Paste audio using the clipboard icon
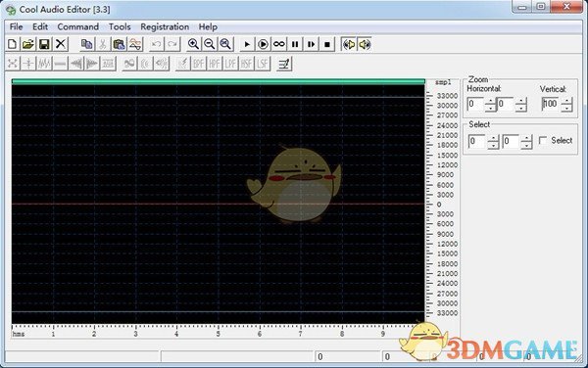 (119, 44)
